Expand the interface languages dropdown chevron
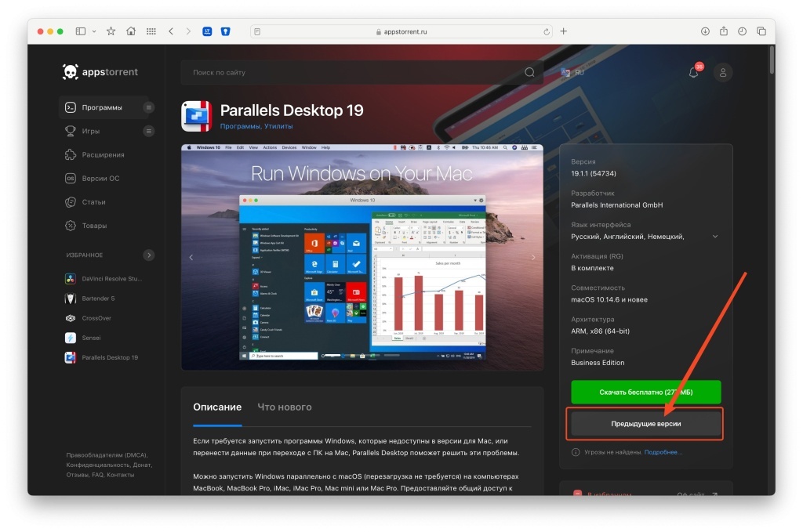Viewport: 803px width, 532px height. tap(715, 237)
